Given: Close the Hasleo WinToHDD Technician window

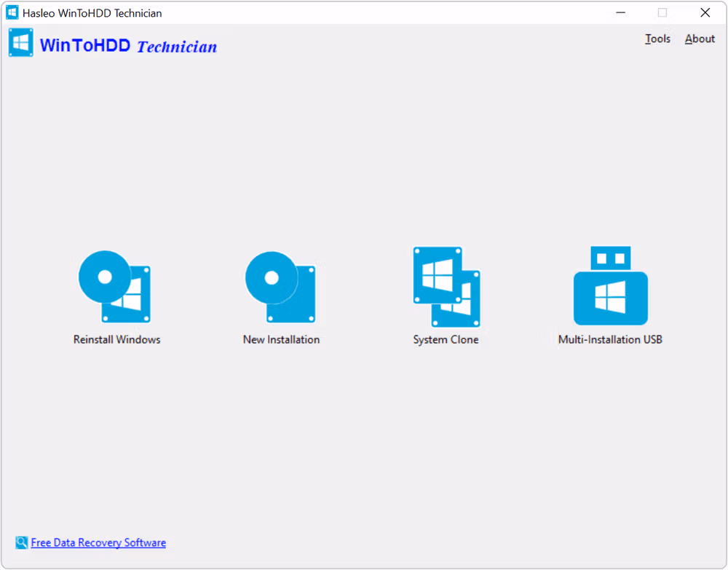Looking at the screenshot, I should 705,12.
